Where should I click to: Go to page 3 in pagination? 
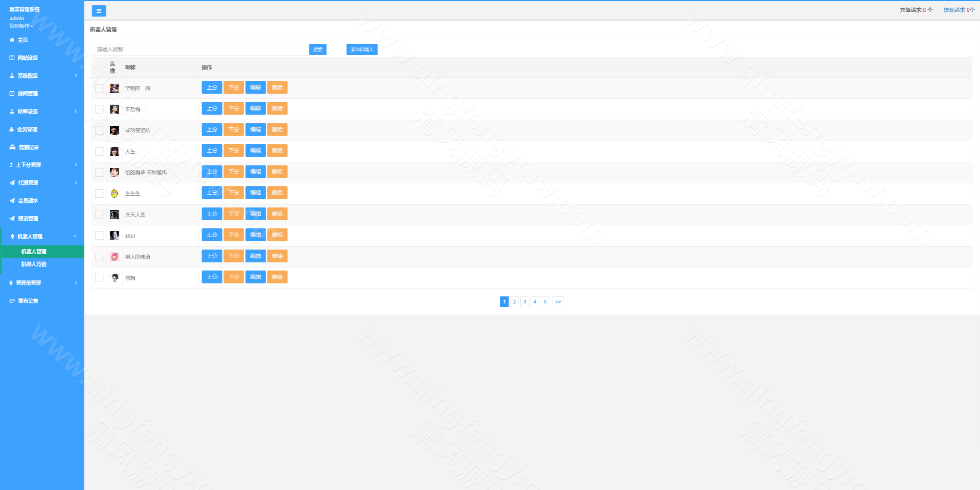(x=524, y=302)
